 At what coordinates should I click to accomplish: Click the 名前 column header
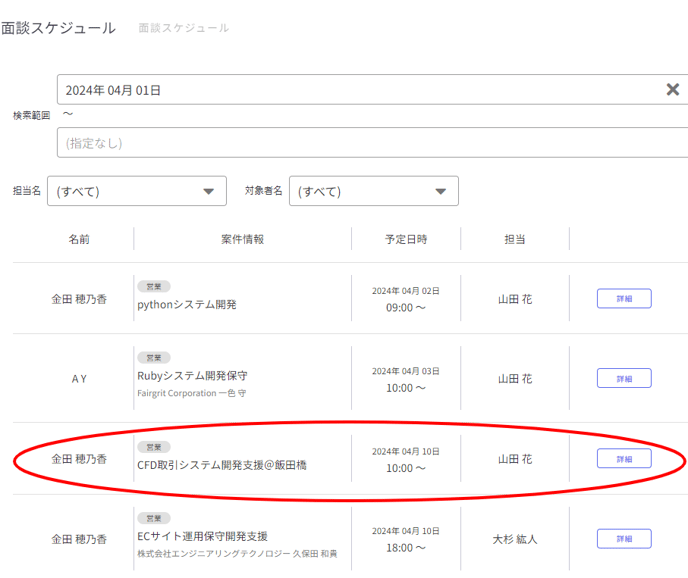coord(79,239)
